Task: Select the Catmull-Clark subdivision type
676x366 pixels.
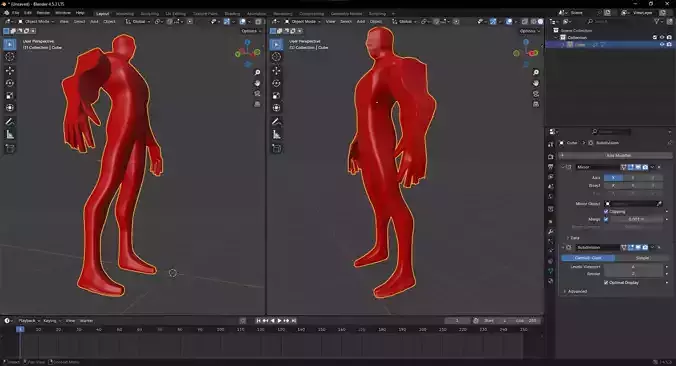Action: point(588,258)
